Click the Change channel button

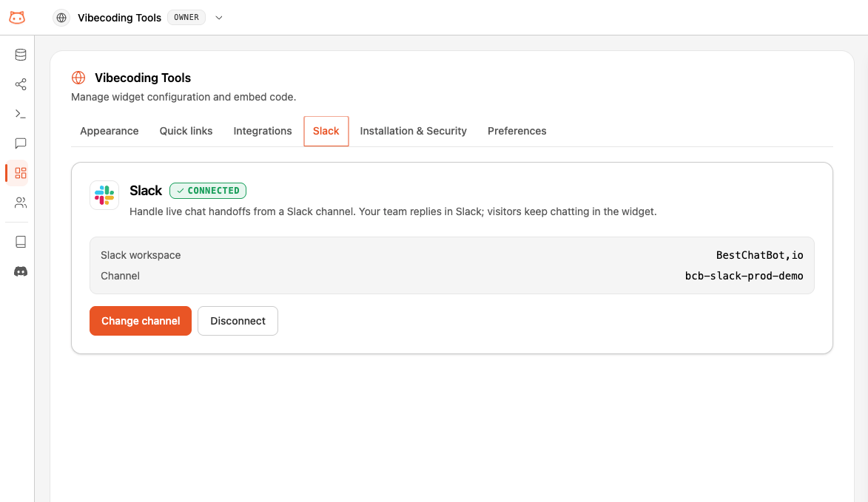(141, 321)
